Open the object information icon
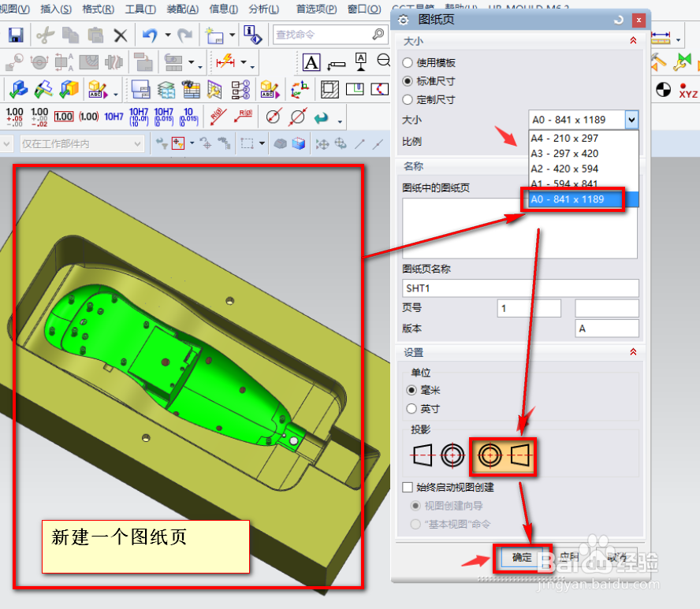Image resolution: width=700 pixels, height=609 pixels. (252, 35)
